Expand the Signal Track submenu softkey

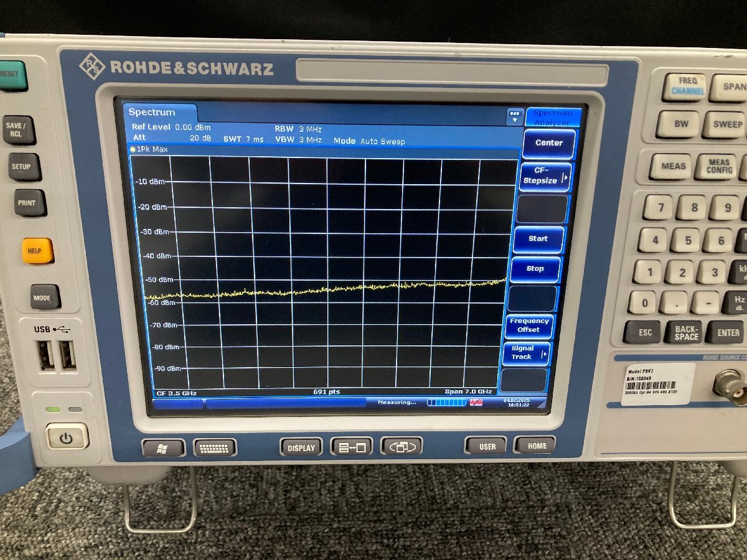(x=526, y=353)
